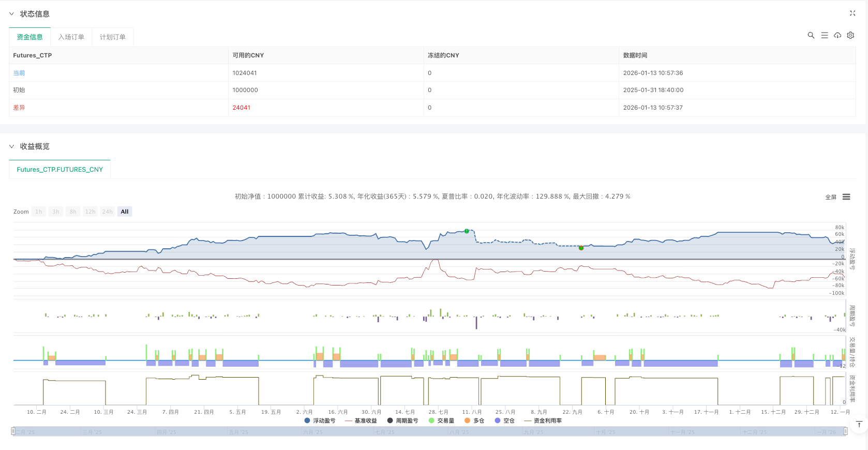Select the All zoom range button
The width and height of the screenshot is (868, 450).
124,212
